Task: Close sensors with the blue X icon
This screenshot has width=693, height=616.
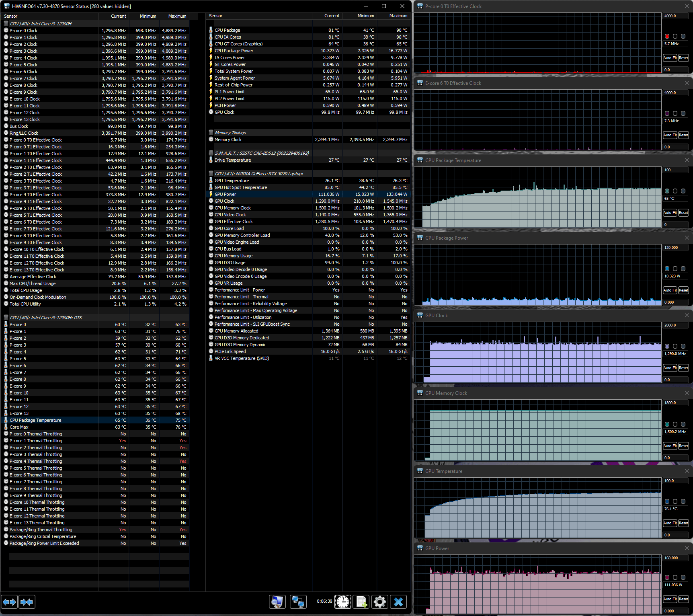Action: point(398,602)
